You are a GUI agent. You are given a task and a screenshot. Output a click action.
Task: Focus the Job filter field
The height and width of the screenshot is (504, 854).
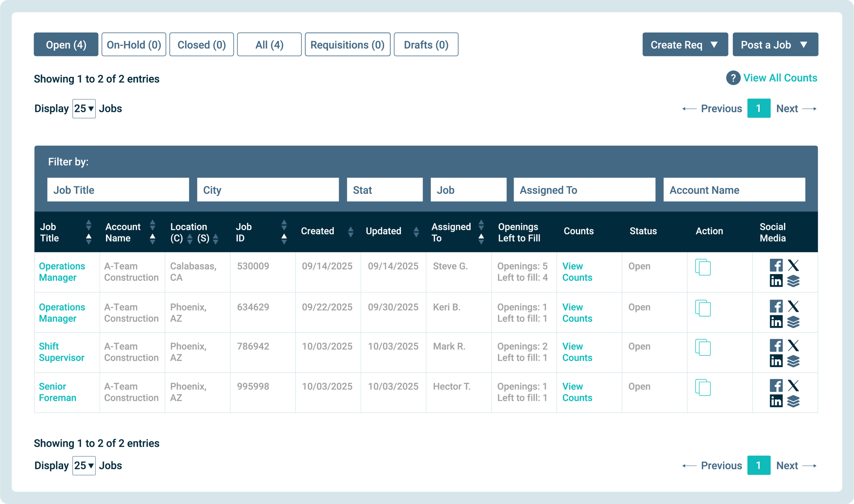[x=469, y=190]
